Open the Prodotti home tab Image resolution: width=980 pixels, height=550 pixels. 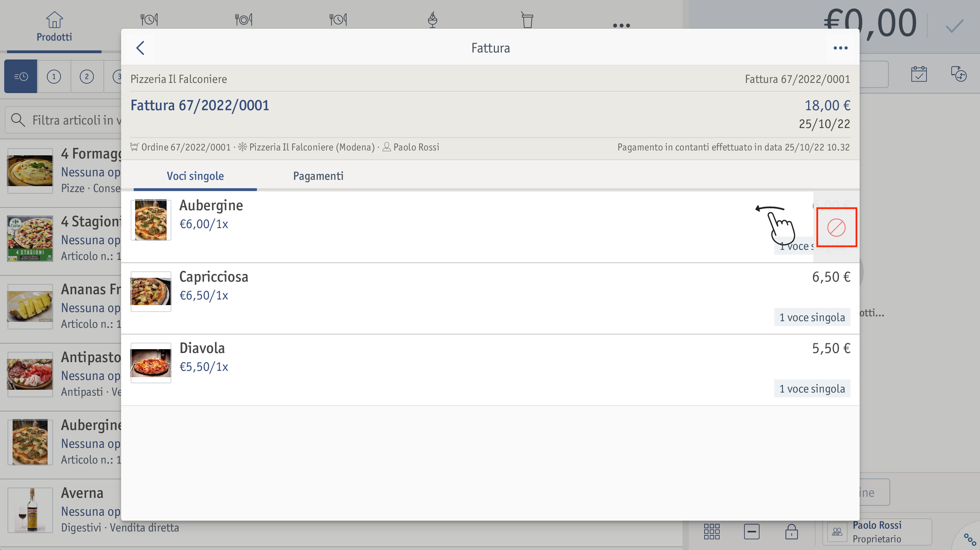pos(54,26)
